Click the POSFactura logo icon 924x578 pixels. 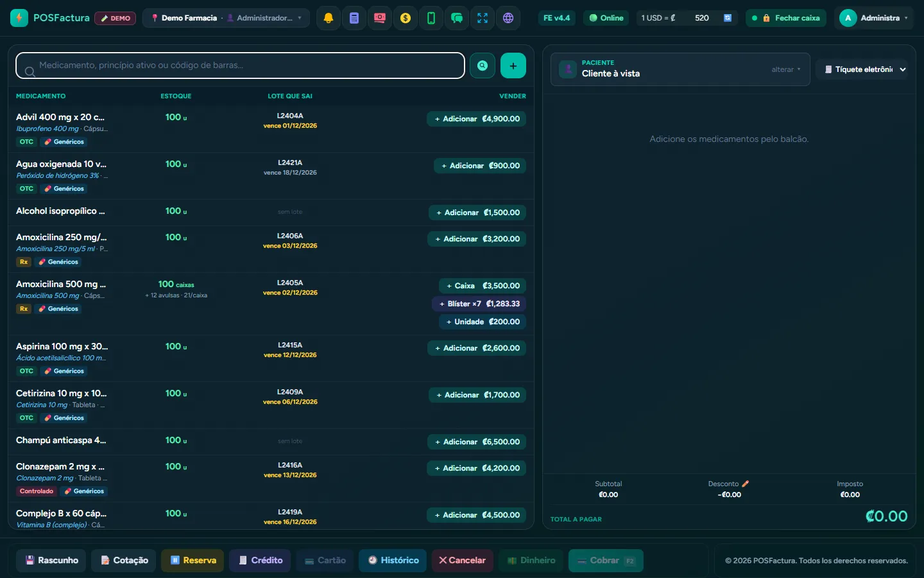point(19,18)
